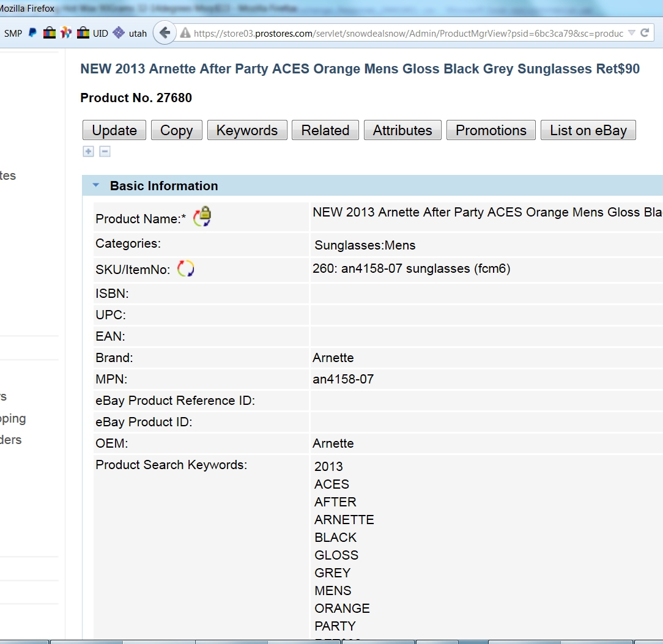
Task: Click the circular sync icon beside SKU/ItemNo
Action: (x=185, y=268)
